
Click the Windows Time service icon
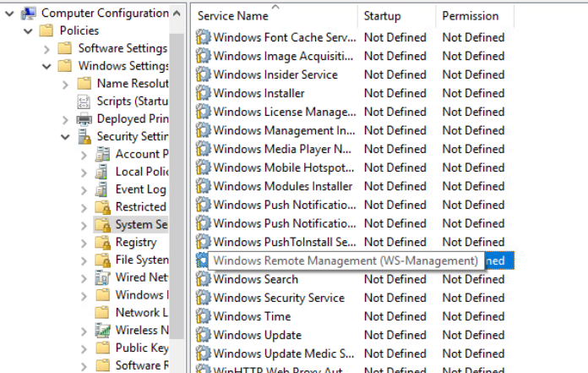[x=204, y=316]
